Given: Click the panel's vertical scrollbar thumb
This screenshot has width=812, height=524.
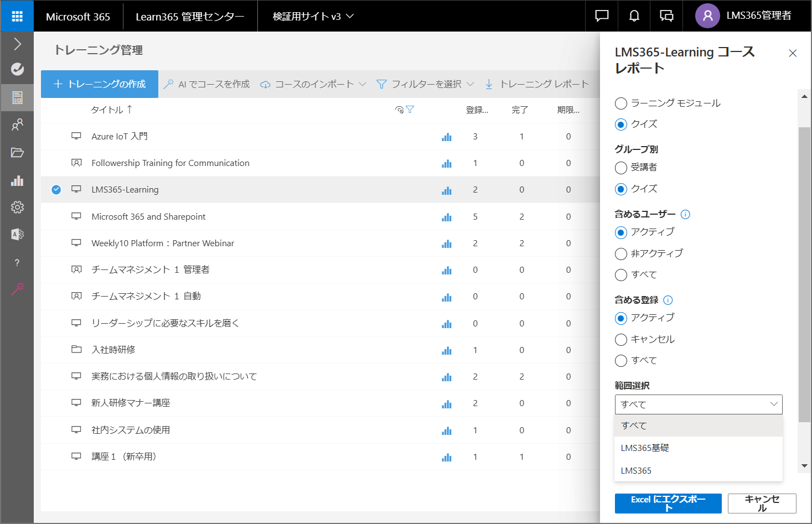Looking at the screenshot, I should point(805,275).
